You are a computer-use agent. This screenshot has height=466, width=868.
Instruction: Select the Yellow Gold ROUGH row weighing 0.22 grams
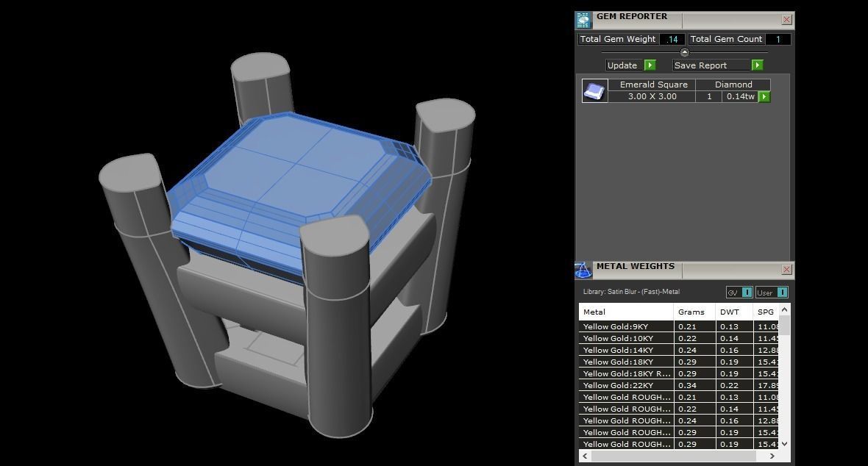tap(679, 409)
